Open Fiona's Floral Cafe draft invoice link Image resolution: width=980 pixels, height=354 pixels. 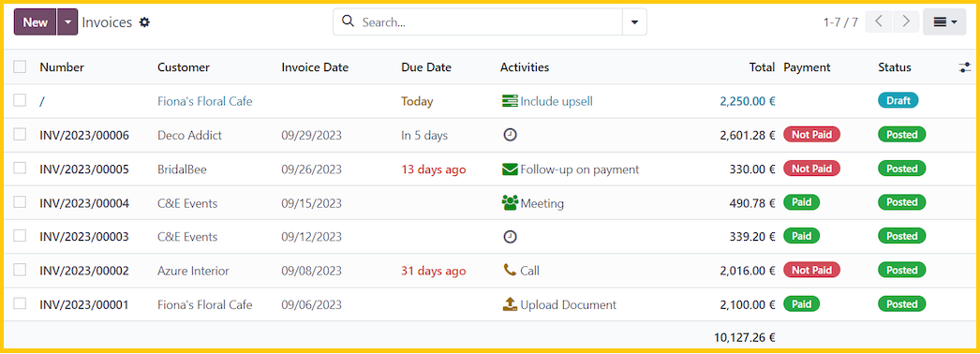[x=205, y=101]
